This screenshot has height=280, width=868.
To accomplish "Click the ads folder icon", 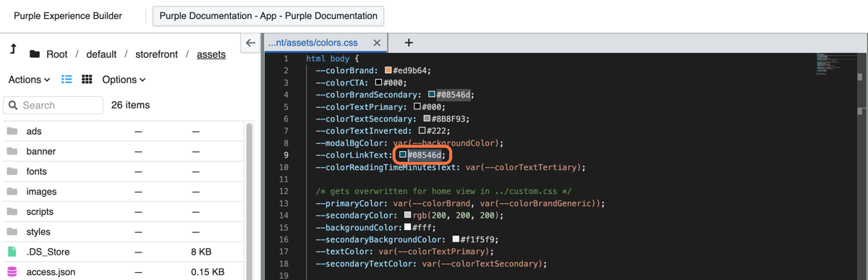I will (x=12, y=131).
